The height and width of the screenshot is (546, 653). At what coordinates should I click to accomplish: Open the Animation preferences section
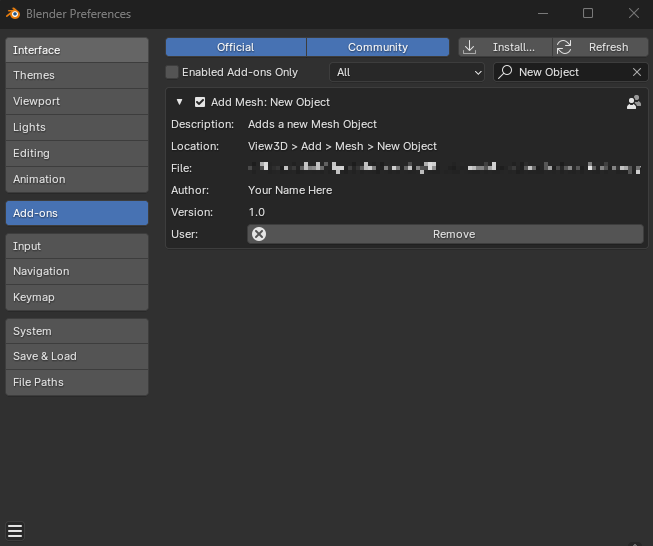77,179
